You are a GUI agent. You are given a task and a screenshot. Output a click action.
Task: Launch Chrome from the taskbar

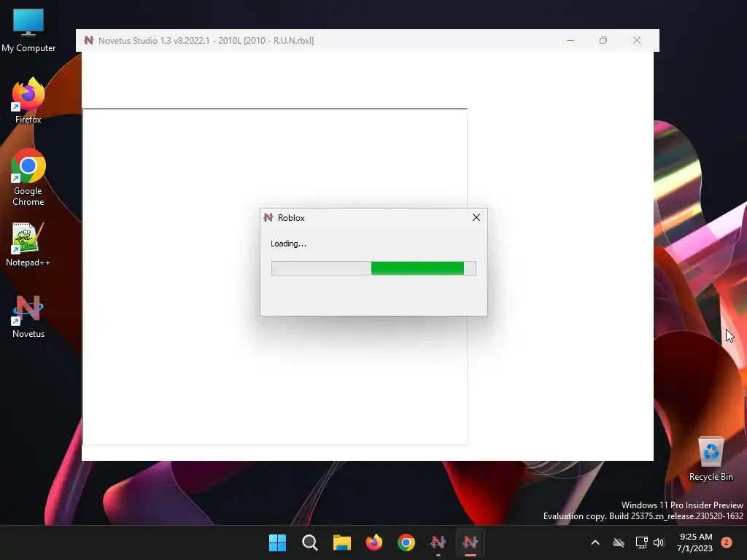[x=406, y=542]
